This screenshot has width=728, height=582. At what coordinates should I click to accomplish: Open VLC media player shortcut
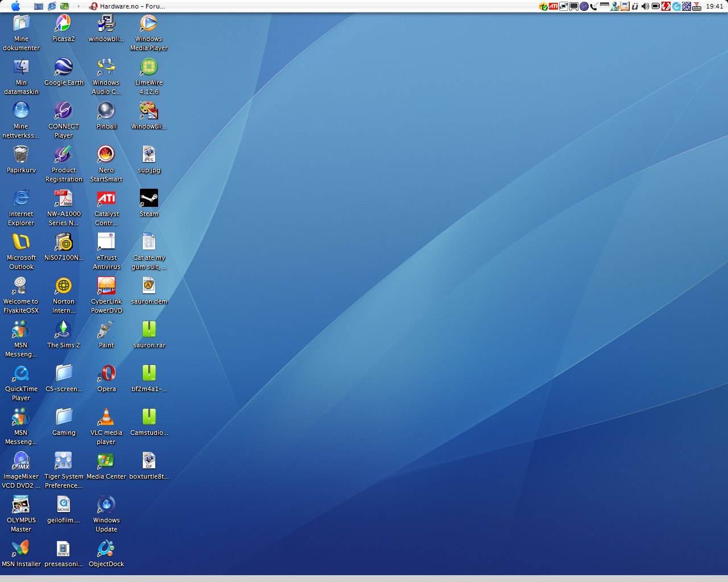point(106,418)
